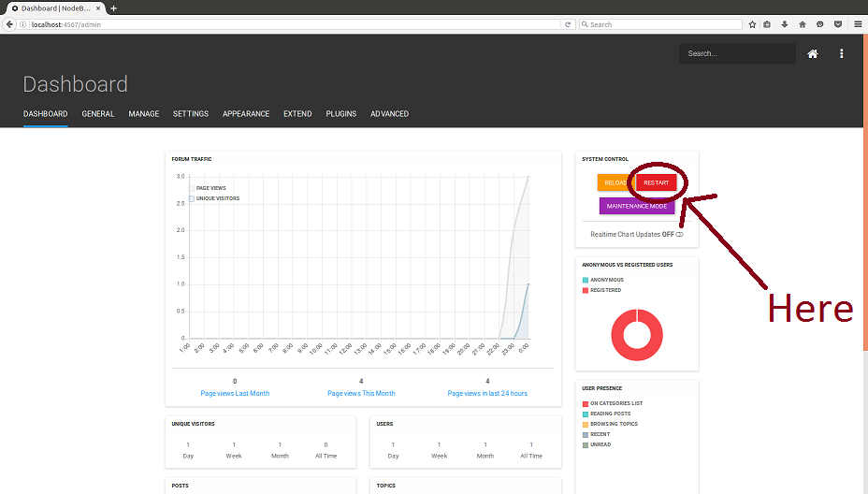The width and height of the screenshot is (868, 494).
Task: Click the Users panel title
Action: [x=384, y=424]
